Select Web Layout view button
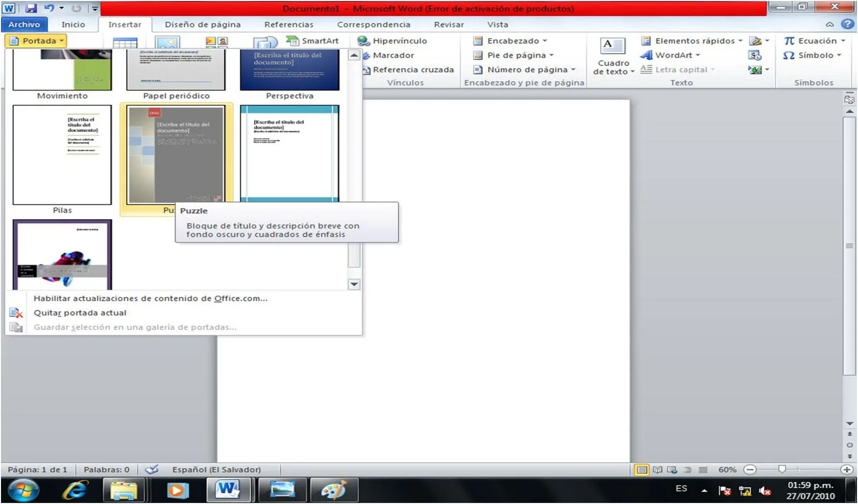This screenshot has height=504, width=858. tap(672, 470)
